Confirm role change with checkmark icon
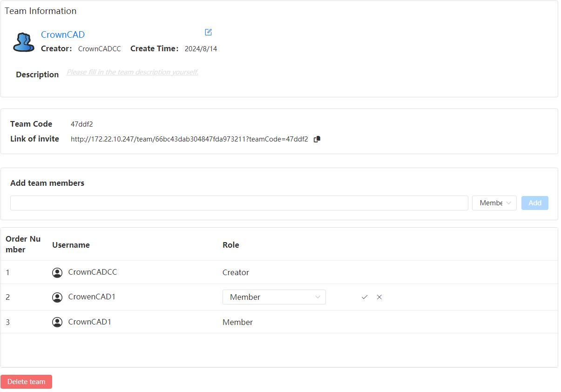The image size is (561, 392). click(365, 297)
